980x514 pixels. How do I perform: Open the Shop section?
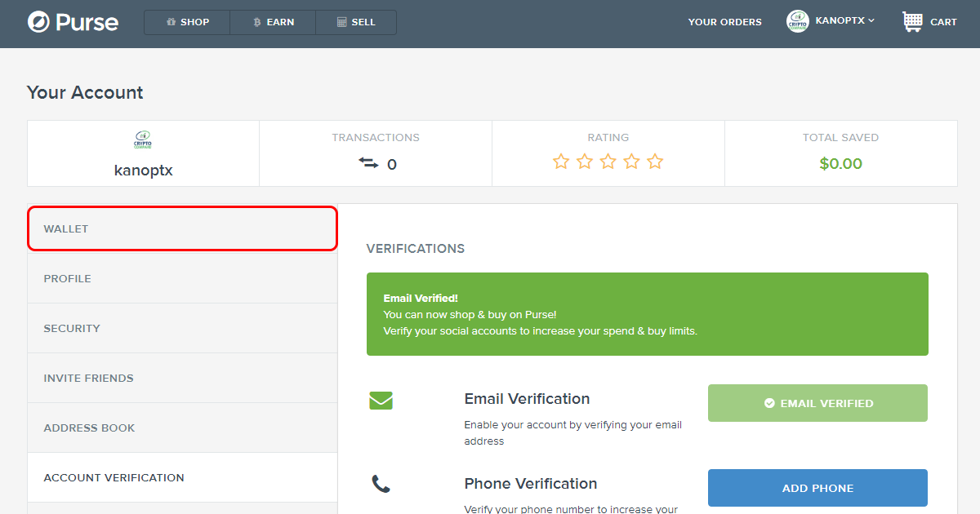click(187, 22)
